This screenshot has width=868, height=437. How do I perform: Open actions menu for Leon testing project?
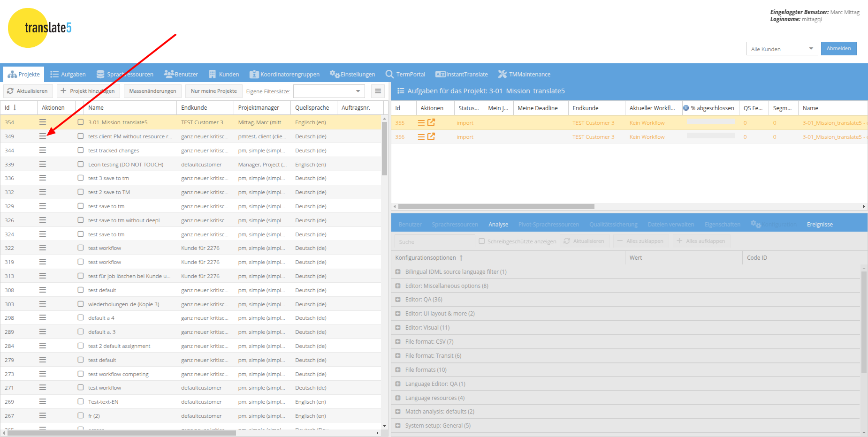pos(43,164)
